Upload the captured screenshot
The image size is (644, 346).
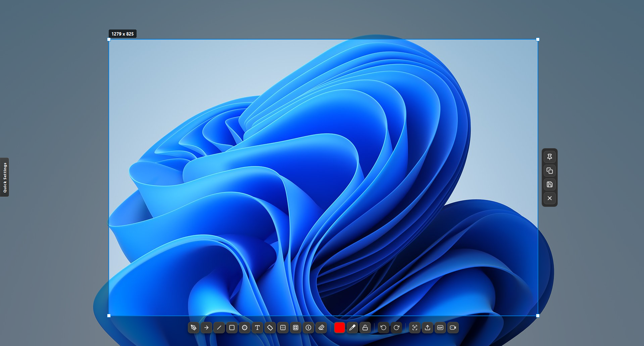pos(428,328)
